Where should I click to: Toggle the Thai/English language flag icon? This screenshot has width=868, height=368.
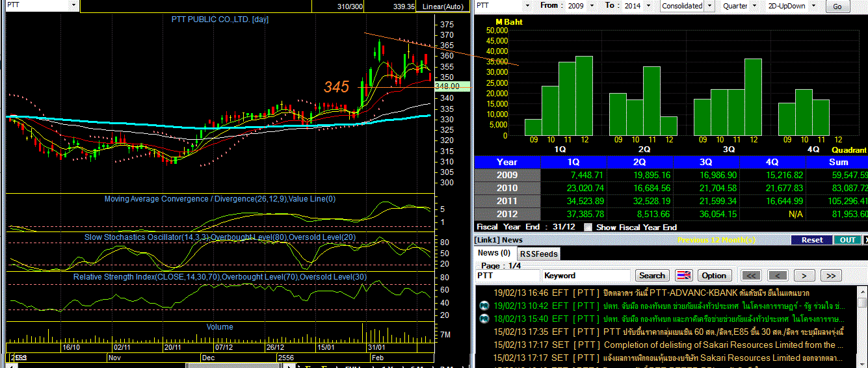point(684,276)
